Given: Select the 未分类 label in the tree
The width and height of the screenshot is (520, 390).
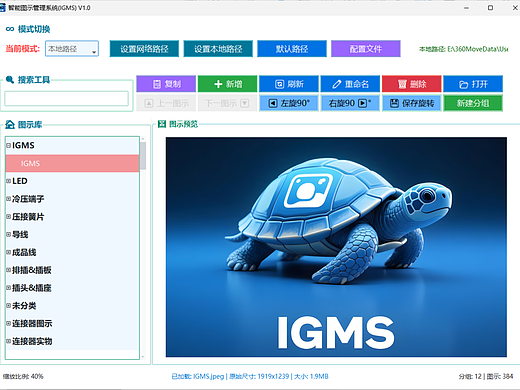Looking at the screenshot, I should [24, 305].
